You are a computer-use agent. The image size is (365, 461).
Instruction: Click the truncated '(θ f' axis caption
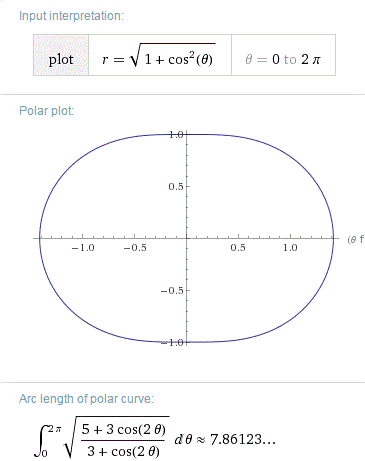tap(356, 239)
